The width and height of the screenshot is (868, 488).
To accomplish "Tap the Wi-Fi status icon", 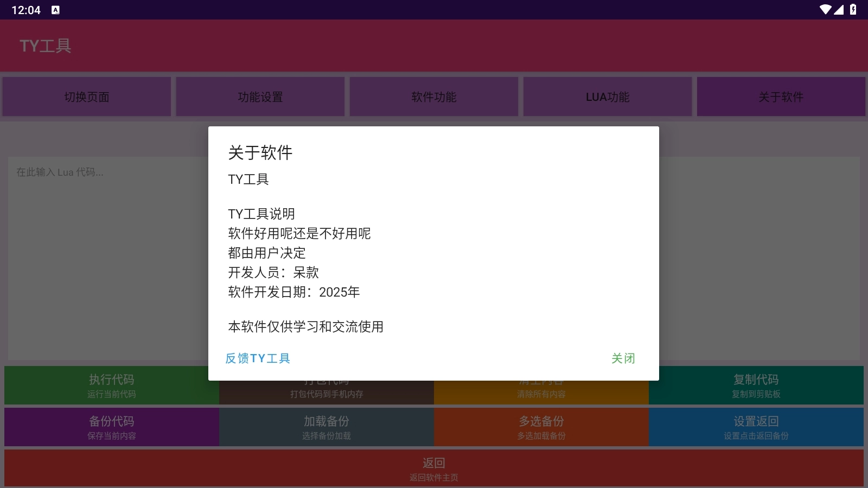I will (825, 10).
